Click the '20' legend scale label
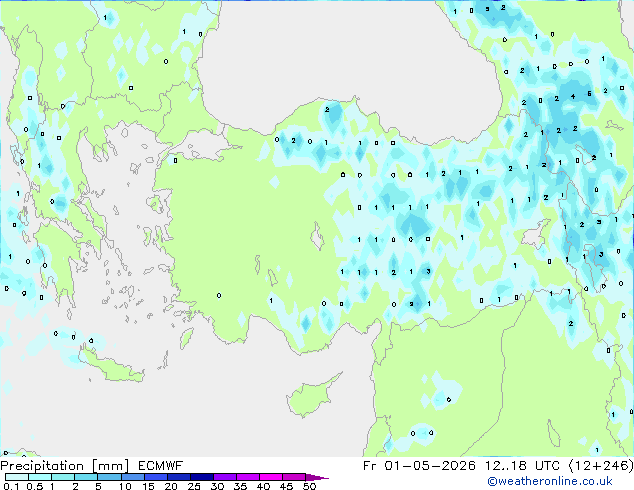This screenshot has width=634, height=490. pyautogui.click(x=171, y=486)
